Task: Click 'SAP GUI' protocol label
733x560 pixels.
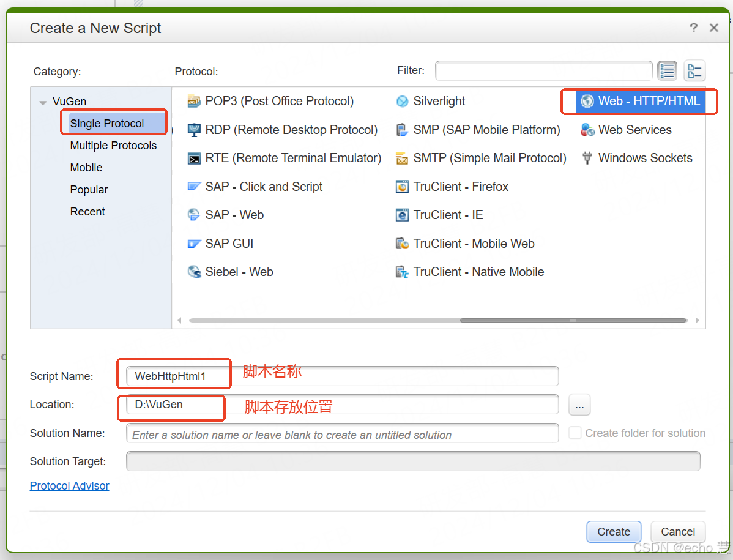Action: pyautogui.click(x=229, y=244)
